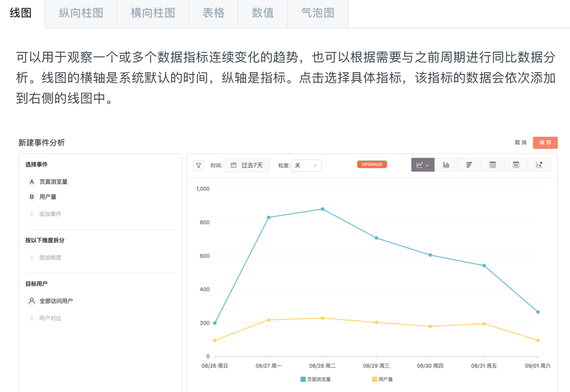The height and width of the screenshot is (392, 570).
Task: Click 添加事件 to add event
Action: (x=45, y=214)
